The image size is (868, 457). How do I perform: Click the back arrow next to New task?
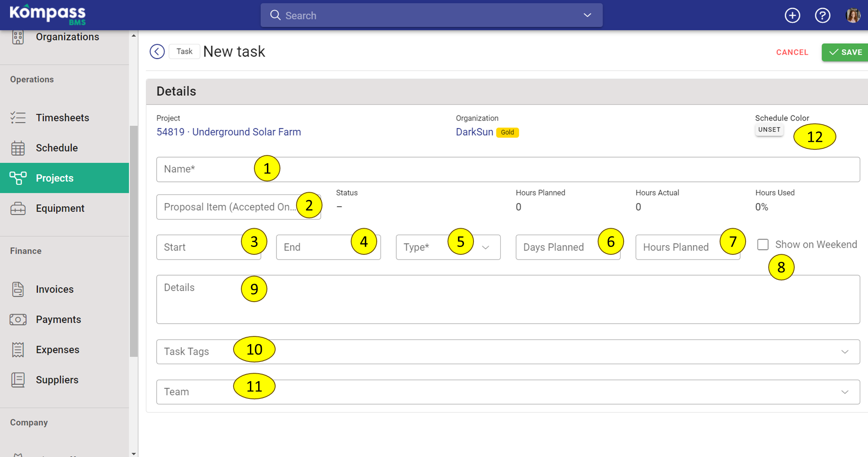point(157,51)
